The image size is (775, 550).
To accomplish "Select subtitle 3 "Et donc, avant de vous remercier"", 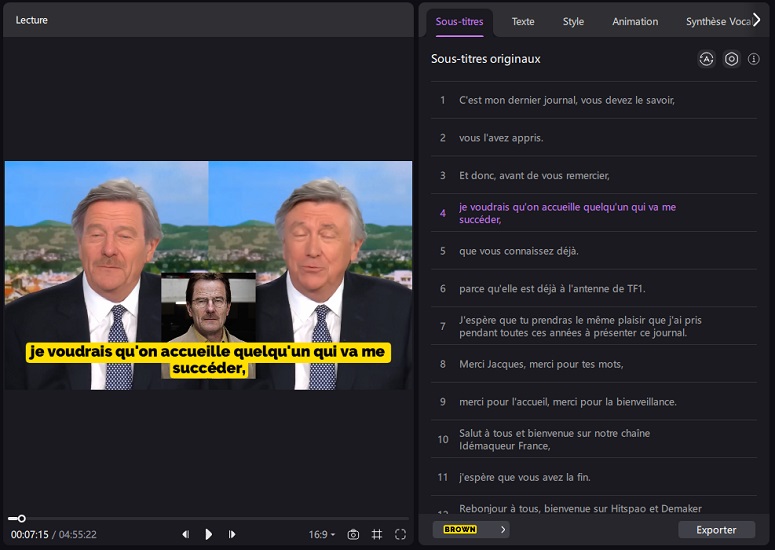I will [x=594, y=175].
